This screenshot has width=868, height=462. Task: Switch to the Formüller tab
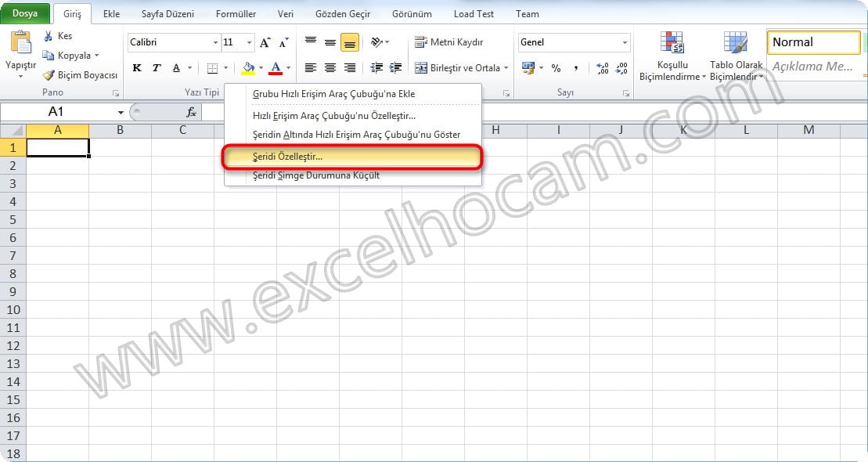point(236,14)
